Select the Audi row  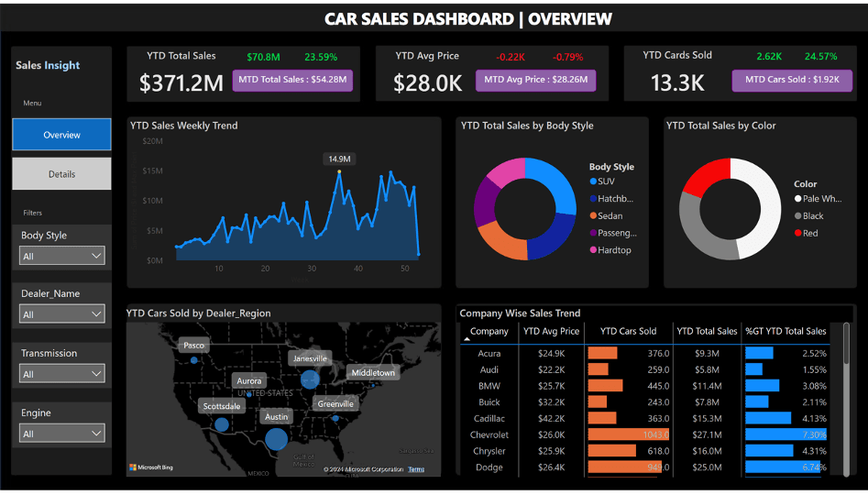(x=643, y=369)
